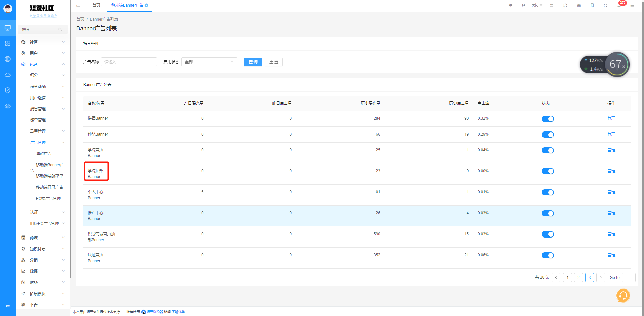644x316 pixels.
Task: Click the network speed 67% floating widget
Action: click(604, 64)
